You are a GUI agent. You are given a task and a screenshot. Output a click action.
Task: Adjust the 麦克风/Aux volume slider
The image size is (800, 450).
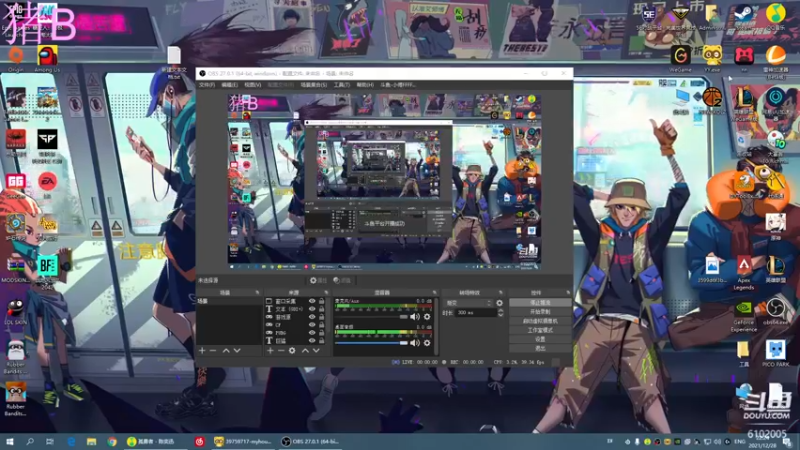pos(371,317)
